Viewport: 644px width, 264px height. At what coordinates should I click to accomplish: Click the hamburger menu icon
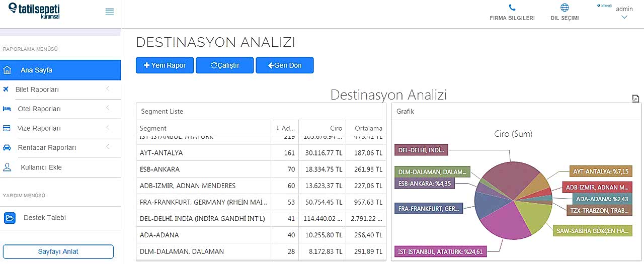109,12
